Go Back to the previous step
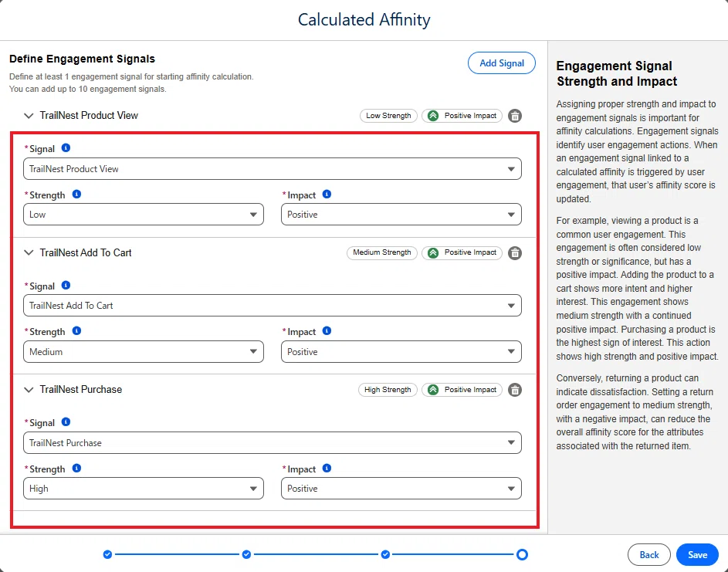 click(649, 555)
